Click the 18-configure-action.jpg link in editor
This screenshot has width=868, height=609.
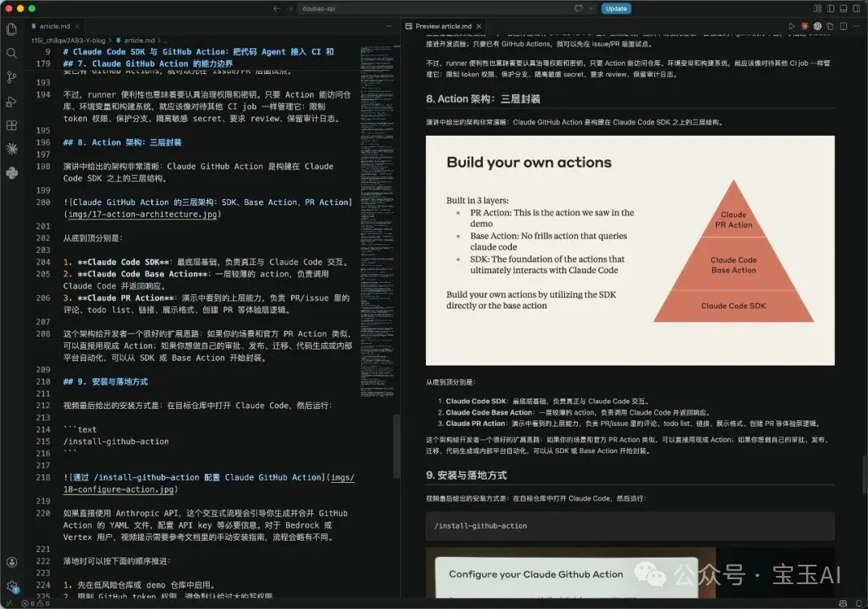coord(120,489)
